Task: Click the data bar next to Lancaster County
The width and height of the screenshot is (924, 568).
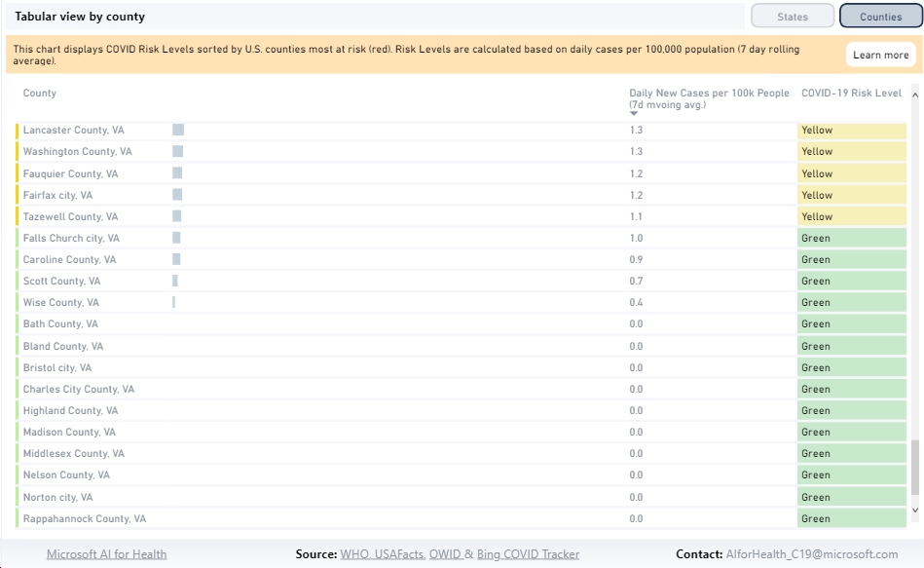Action: (x=178, y=130)
